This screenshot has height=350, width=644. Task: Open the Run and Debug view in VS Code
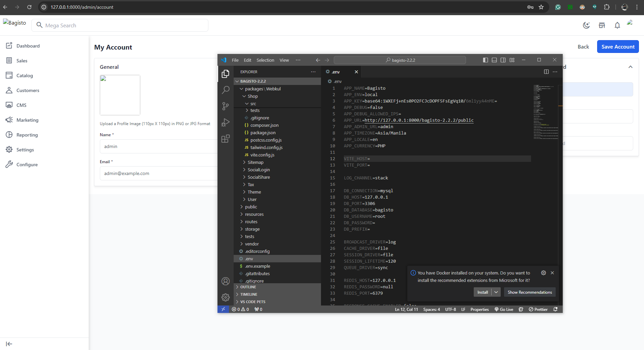(x=226, y=122)
